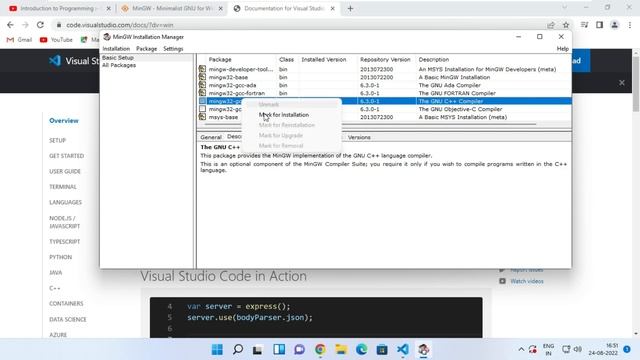640x360 pixels.
Task: Choose Mark for Installation in context menu
Action: click(x=284, y=115)
